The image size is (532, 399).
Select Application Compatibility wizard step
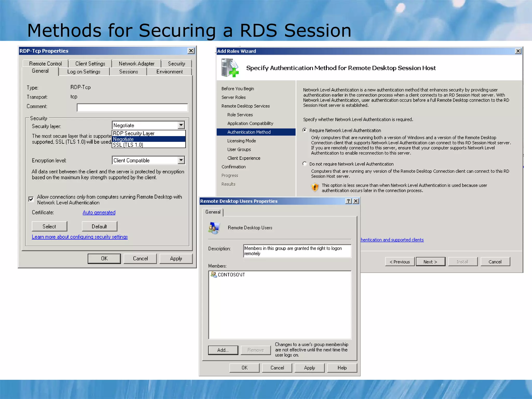coord(250,123)
